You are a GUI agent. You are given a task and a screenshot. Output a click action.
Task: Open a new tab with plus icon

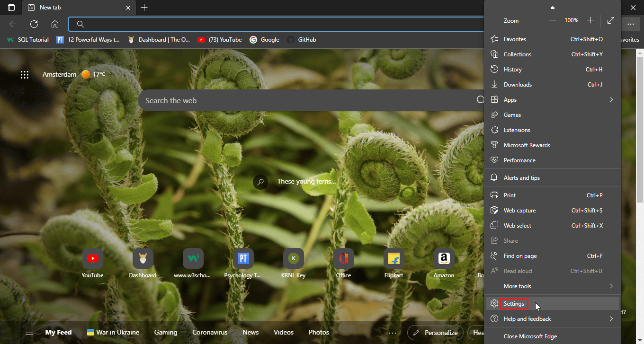[144, 8]
